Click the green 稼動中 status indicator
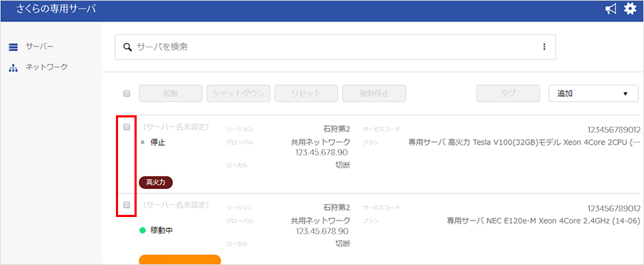The image size is (644, 265). (x=142, y=231)
